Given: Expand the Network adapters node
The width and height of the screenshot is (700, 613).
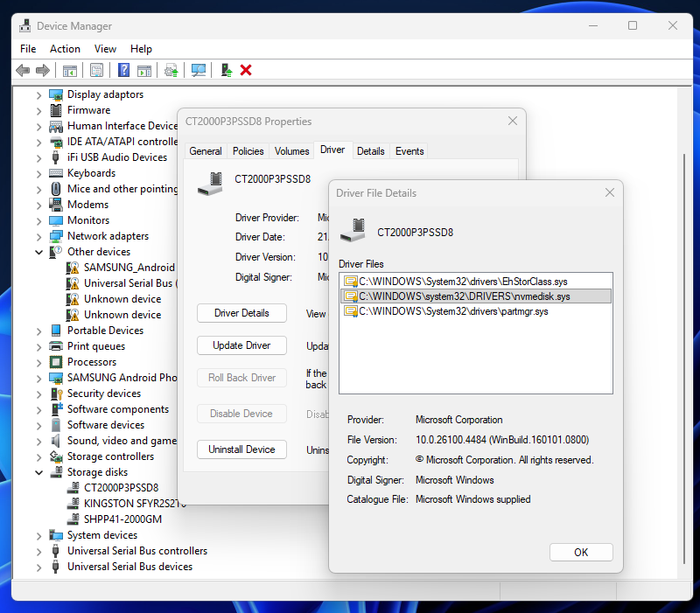Looking at the screenshot, I should point(38,236).
